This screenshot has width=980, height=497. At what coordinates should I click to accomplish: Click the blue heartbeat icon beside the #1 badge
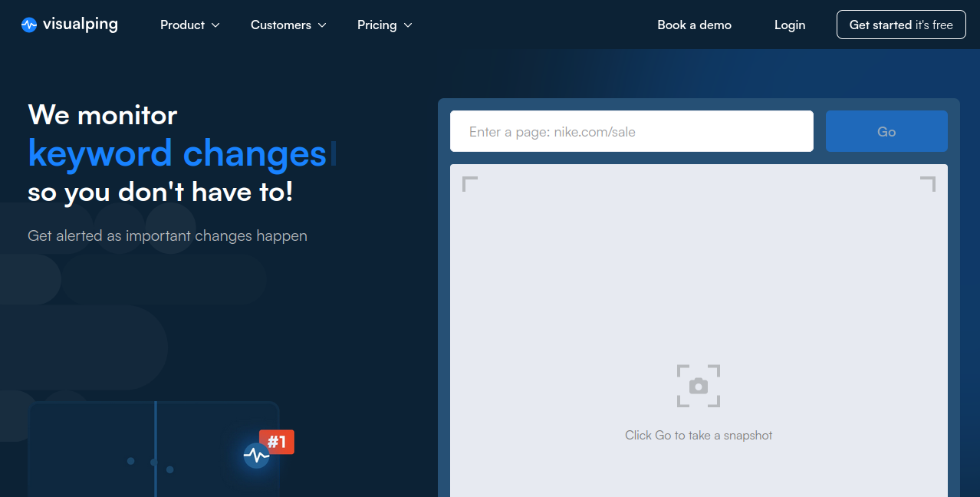point(255,455)
